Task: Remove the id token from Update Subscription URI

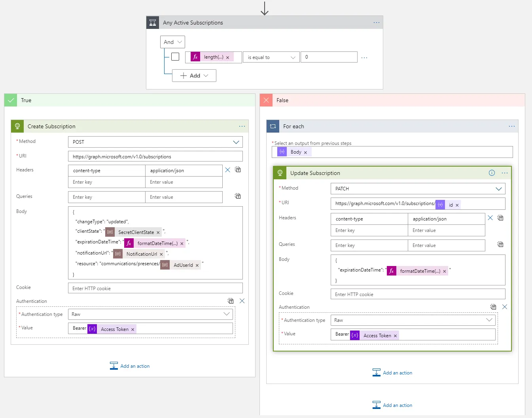Action: click(x=457, y=205)
